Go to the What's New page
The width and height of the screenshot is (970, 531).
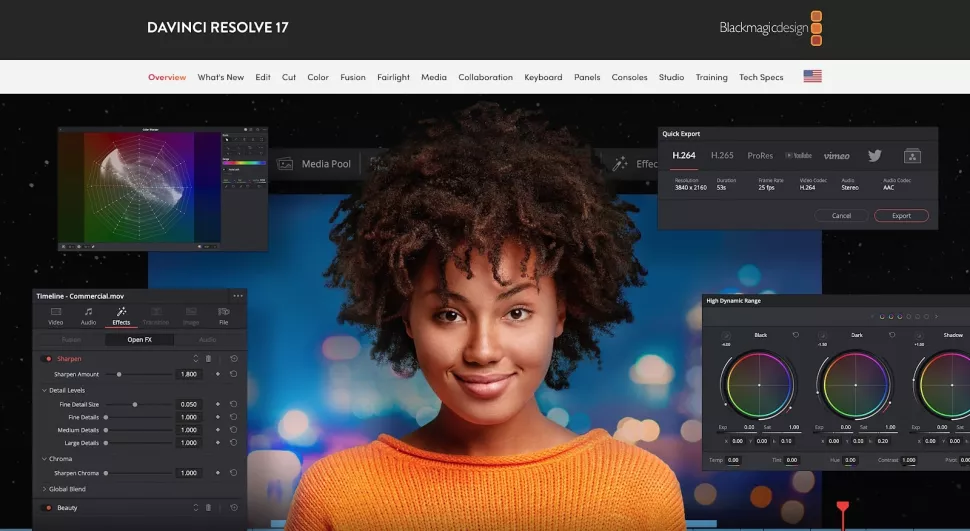coord(220,77)
